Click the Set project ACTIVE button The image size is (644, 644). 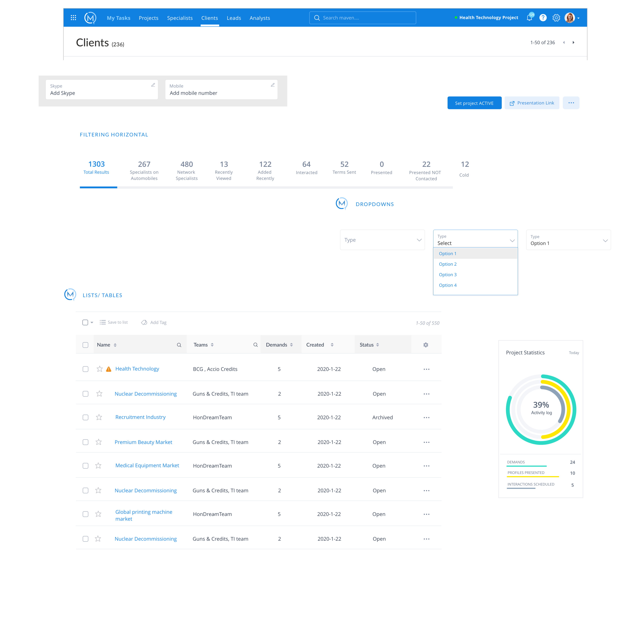[x=474, y=103]
